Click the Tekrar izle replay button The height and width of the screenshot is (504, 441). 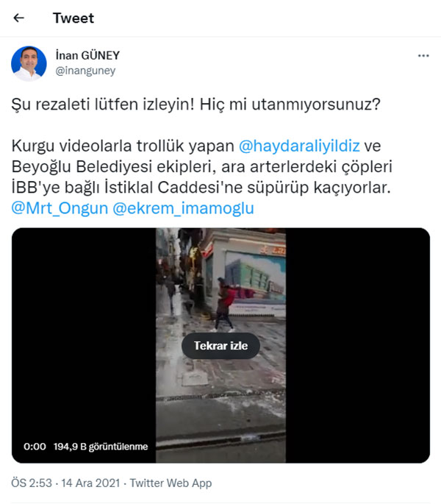coord(220,346)
